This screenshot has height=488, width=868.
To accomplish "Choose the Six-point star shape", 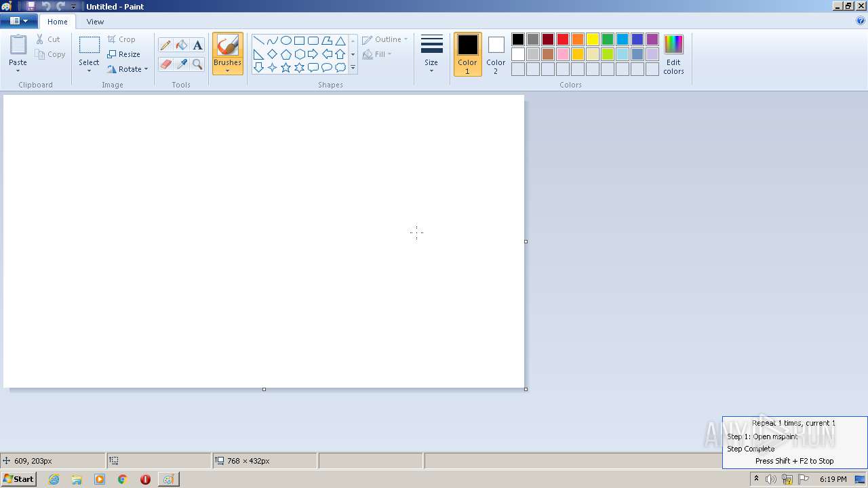I will point(299,68).
